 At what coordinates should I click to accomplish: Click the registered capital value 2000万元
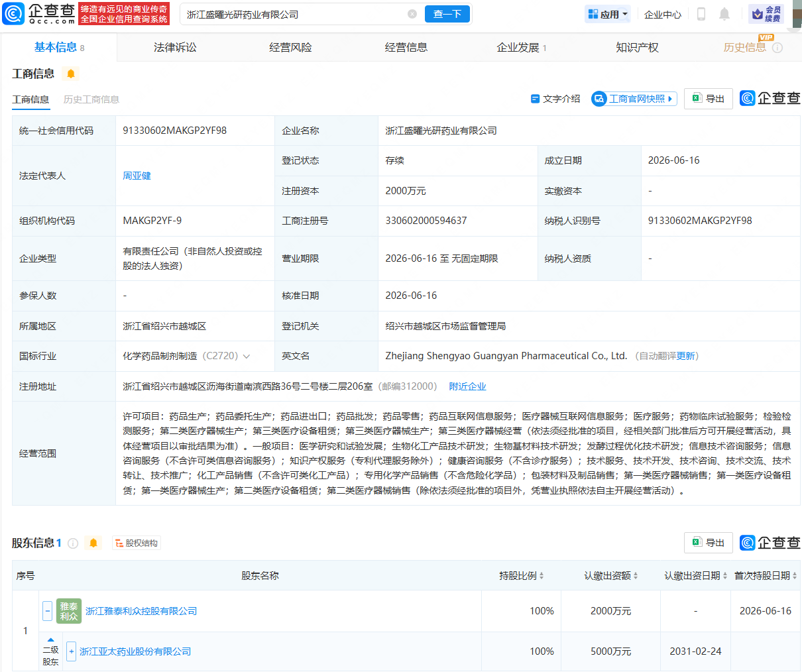(406, 191)
